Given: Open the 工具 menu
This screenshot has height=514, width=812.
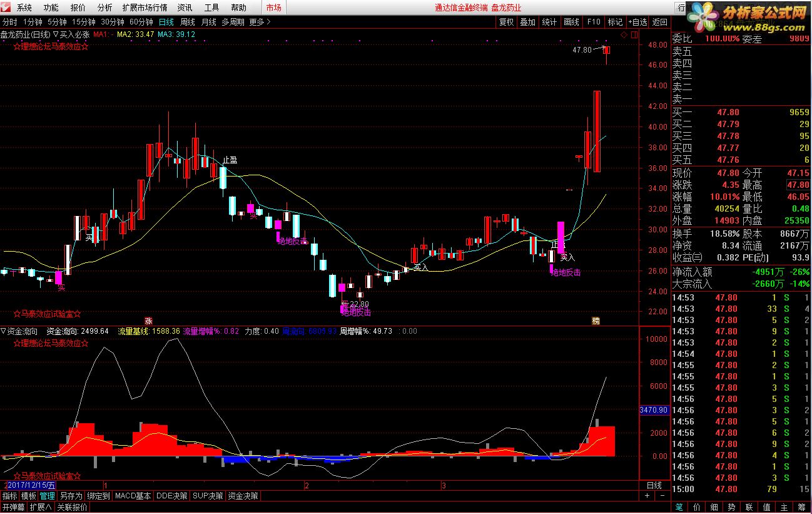Looking at the screenshot, I should (x=211, y=8).
